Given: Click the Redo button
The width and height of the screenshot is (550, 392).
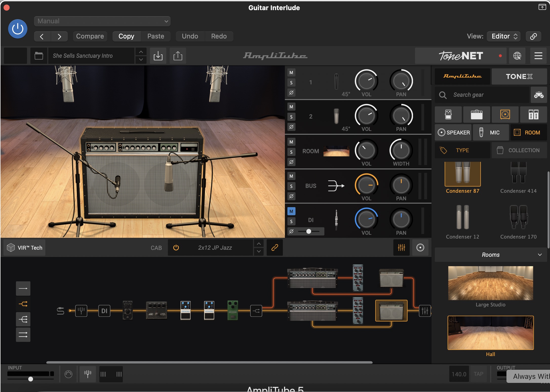Looking at the screenshot, I should coord(219,36).
